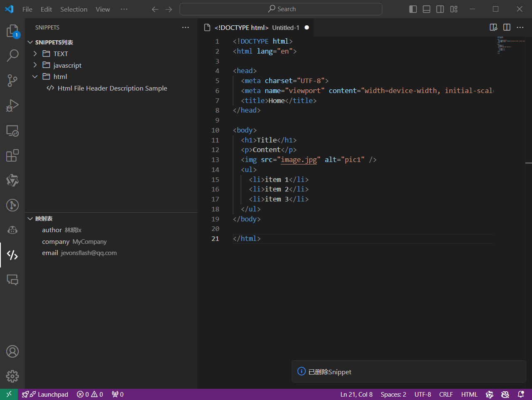Screen dimensions: 532x400
Task: Open Source Control view
Action: (x=12, y=81)
